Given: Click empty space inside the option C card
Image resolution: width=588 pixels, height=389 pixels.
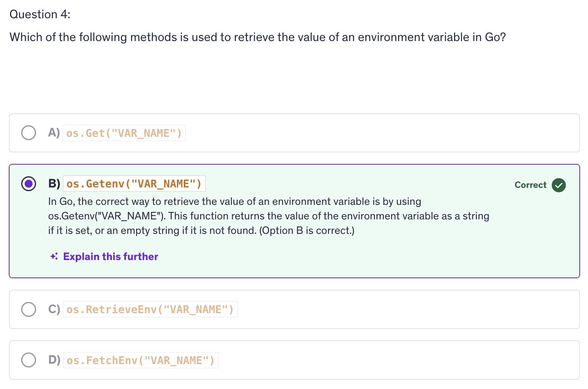Looking at the screenshot, I should (394, 309).
